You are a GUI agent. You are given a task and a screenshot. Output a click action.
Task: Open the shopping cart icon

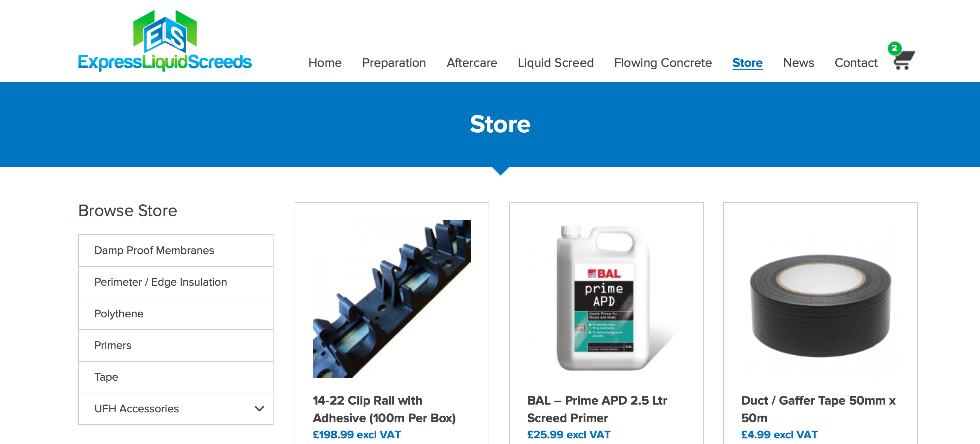pyautogui.click(x=904, y=60)
